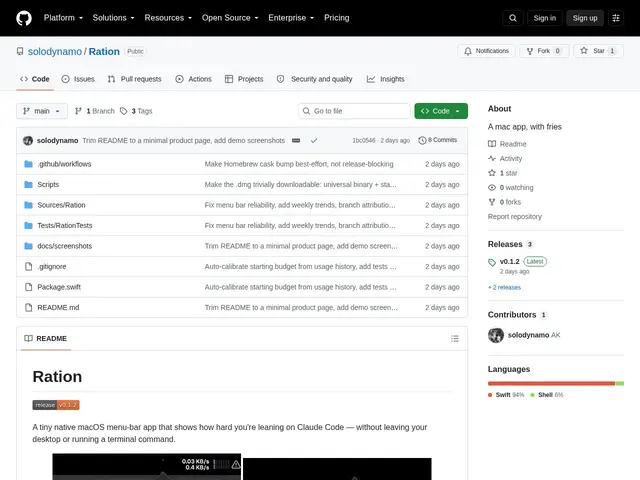Expand the Open Source menu

230,18
